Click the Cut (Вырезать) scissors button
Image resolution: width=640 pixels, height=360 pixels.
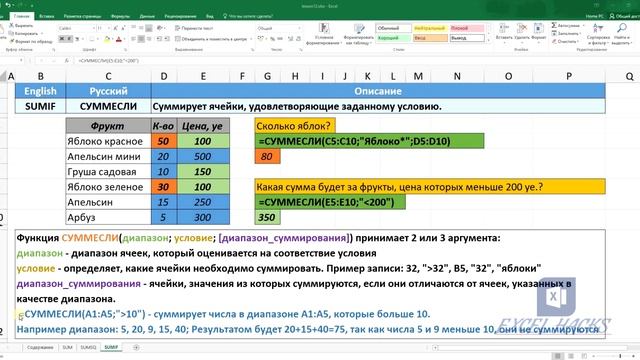coord(20,25)
